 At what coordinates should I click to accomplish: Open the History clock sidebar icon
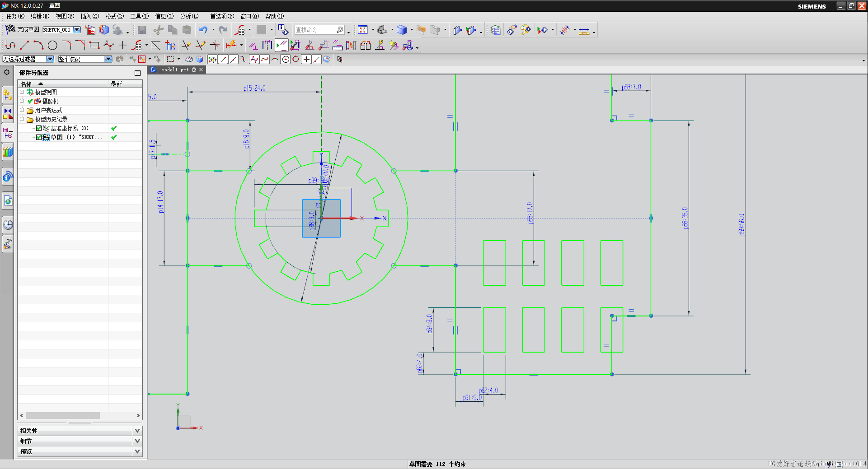coord(8,224)
